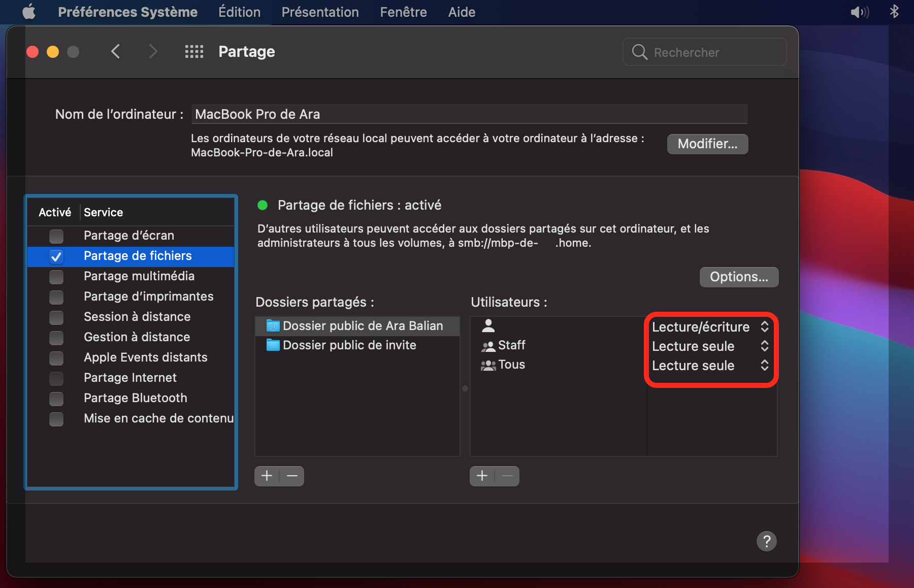914x588 pixels.
Task: Open help with question mark button
Action: (766, 541)
